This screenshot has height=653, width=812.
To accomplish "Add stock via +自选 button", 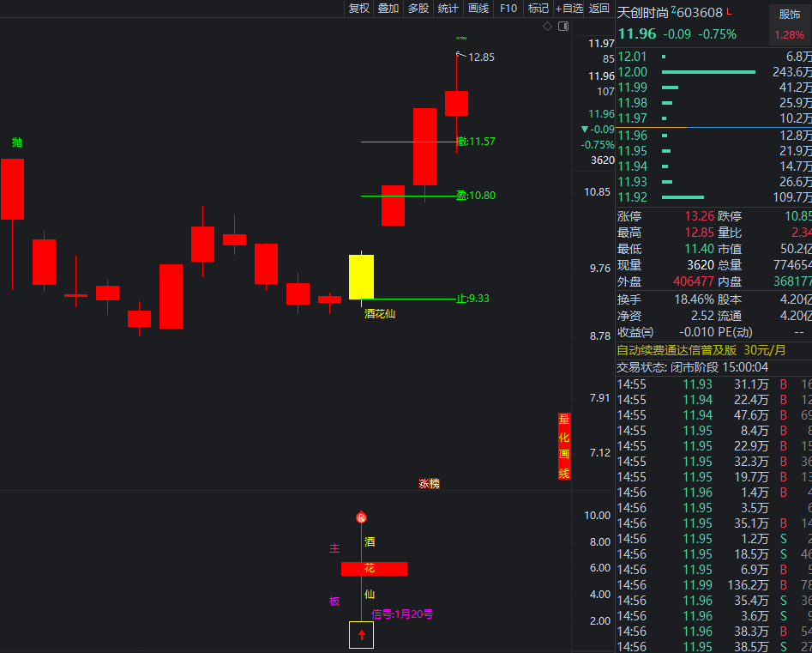I will point(569,8).
